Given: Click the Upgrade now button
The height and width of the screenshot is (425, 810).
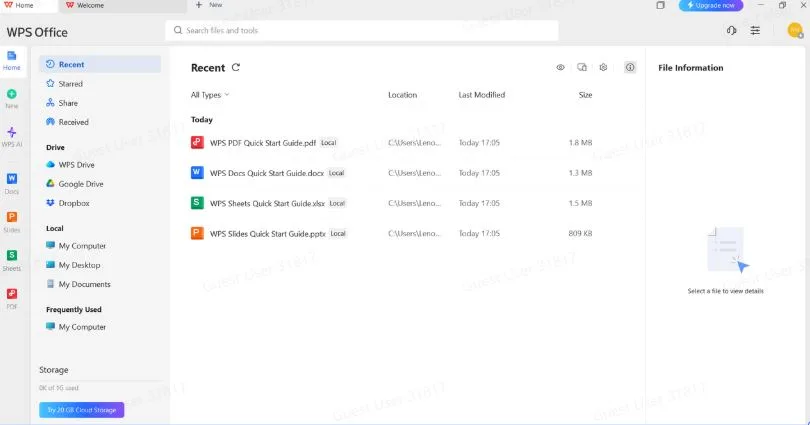Looking at the screenshot, I should point(711,5).
